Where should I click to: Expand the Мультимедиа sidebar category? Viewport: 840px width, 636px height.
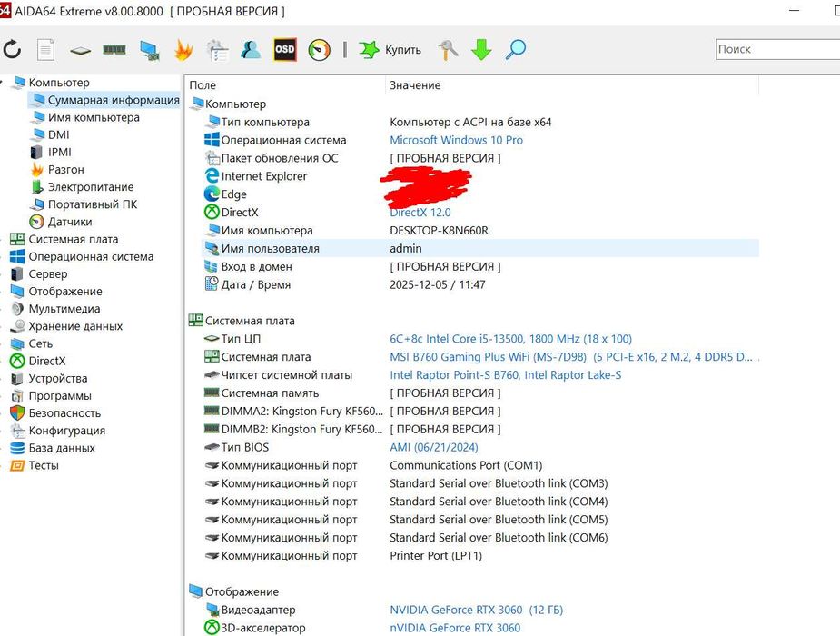pyautogui.click(x=64, y=309)
